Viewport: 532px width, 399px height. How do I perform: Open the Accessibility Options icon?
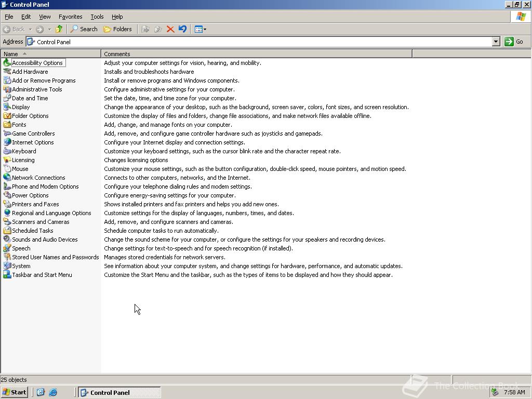7,63
